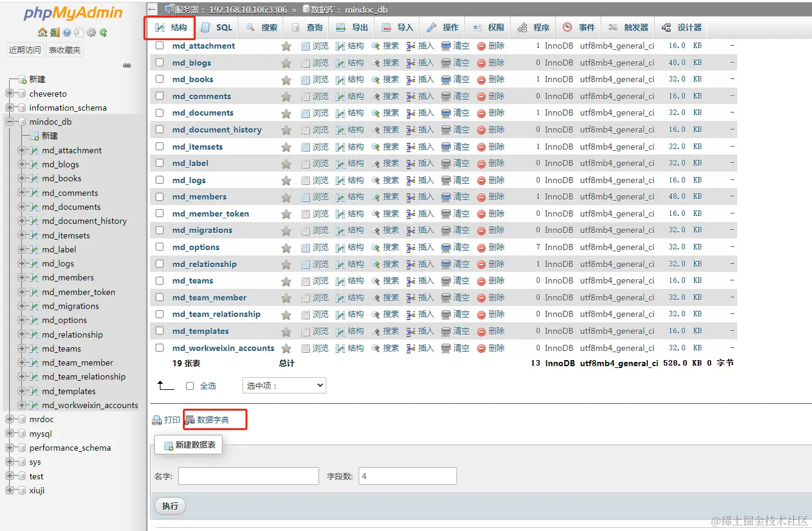Click the Insert icon for md_team_member
This screenshot has height=531, width=812.
coord(411,297)
